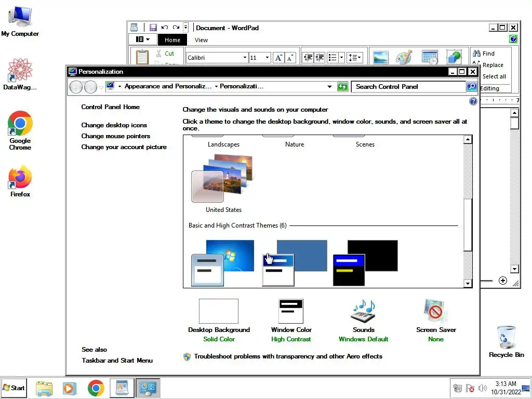Click the WordPad undo icon
Screen dimensions: 532x399
click(x=165, y=28)
